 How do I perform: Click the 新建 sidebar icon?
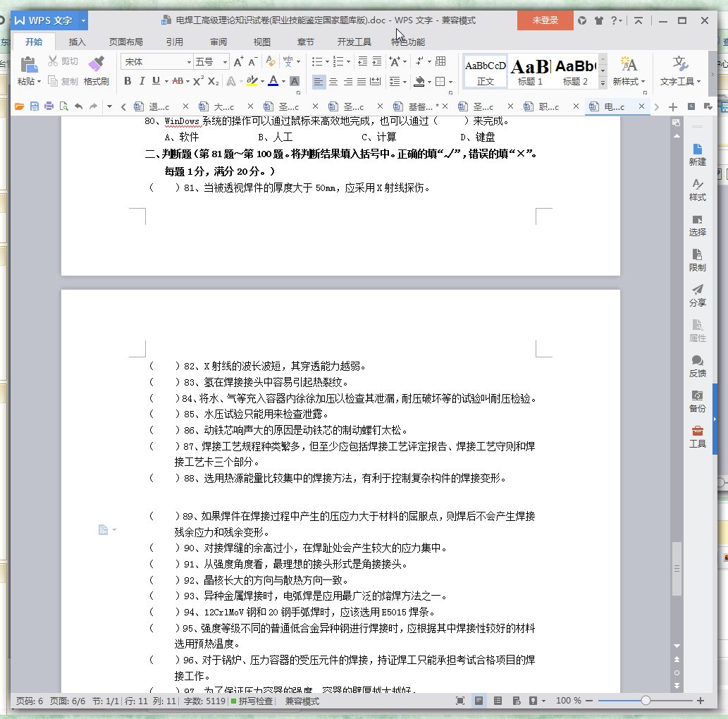tap(698, 154)
